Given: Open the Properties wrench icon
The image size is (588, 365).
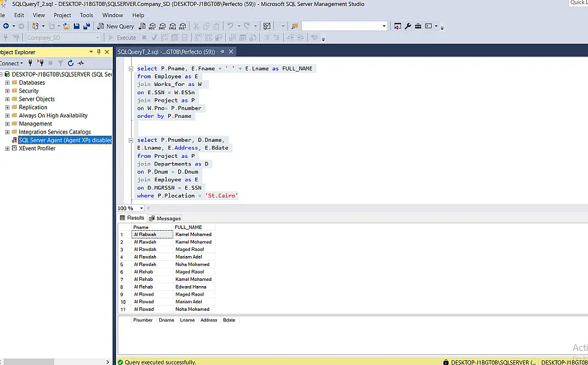Looking at the screenshot, I should pyautogui.click(x=408, y=26).
